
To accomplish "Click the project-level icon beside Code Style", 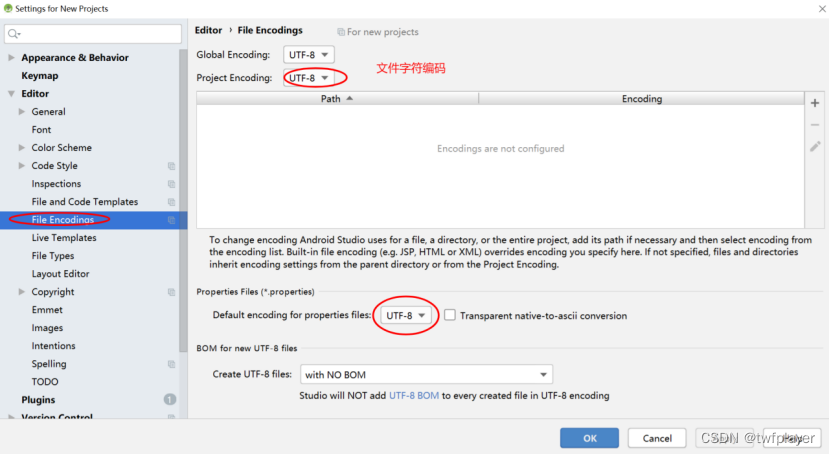I will click(172, 166).
